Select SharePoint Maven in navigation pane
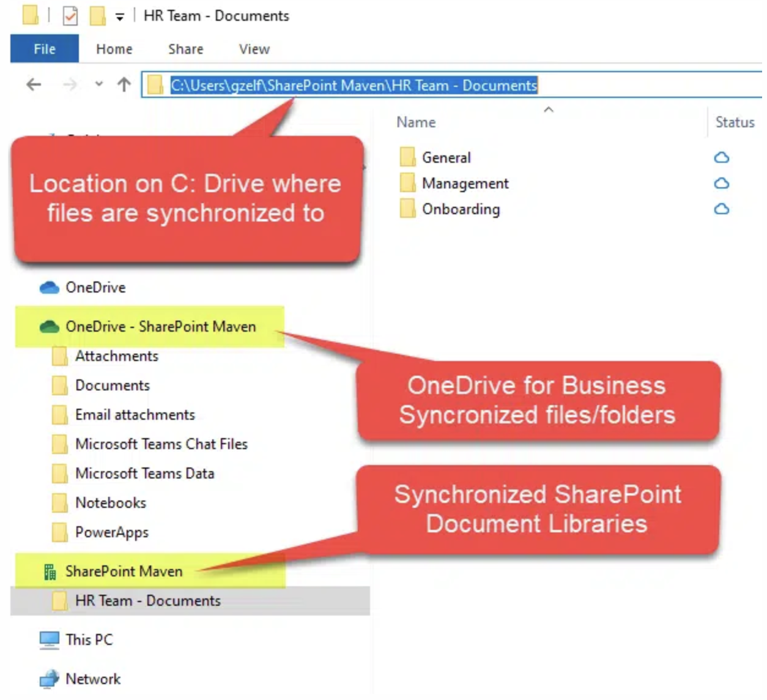Screen dimensions: 767x700 click(124, 572)
